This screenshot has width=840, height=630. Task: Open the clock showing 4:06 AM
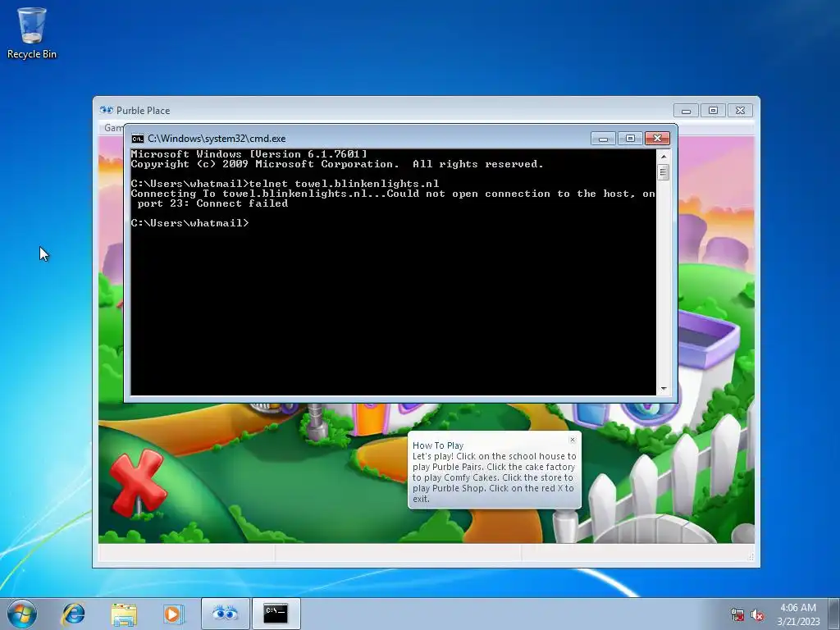click(x=798, y=614)
